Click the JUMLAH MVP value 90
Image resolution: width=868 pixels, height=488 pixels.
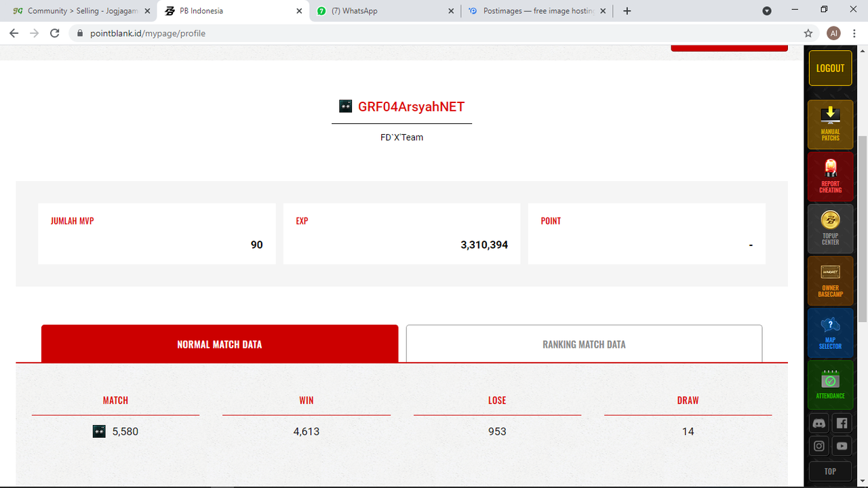[x=256, y=245]
